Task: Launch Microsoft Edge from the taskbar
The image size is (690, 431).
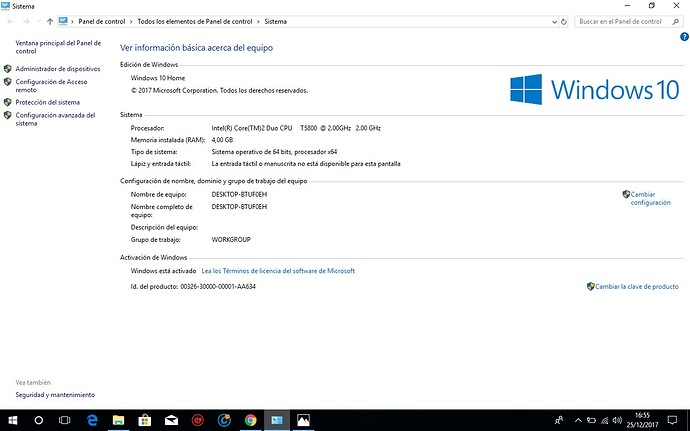Action: click(x=92, y=420)
